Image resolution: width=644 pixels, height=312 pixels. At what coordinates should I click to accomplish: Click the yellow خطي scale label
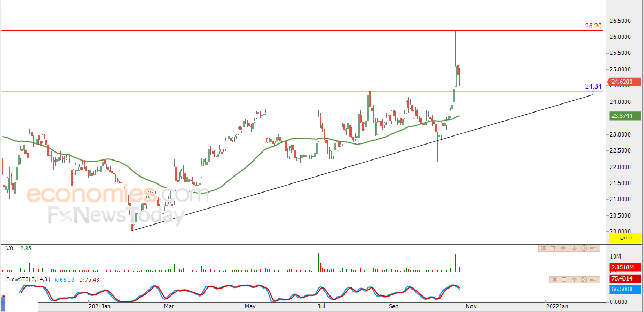(x=624, y=237)
